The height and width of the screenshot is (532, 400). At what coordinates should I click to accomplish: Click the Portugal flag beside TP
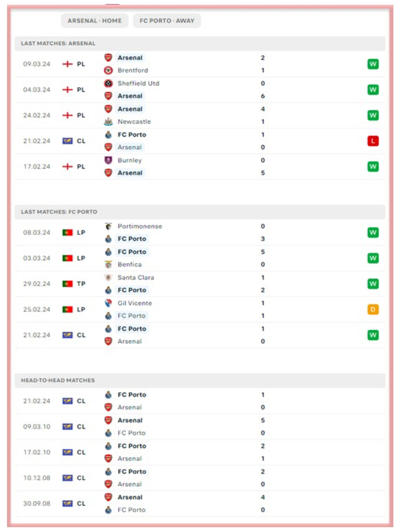pos(67,284)
